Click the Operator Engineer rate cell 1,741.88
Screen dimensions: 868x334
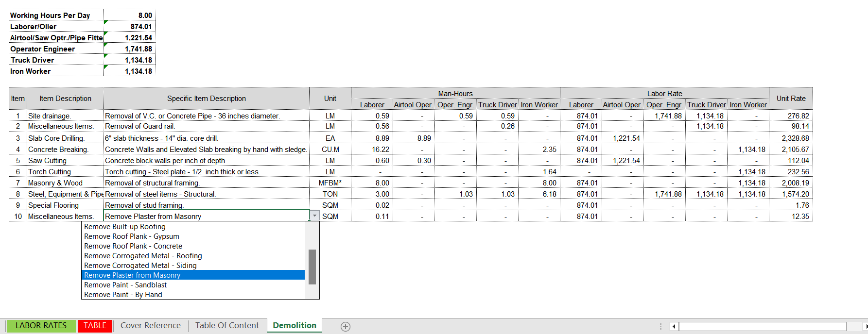tap(130, 49)
